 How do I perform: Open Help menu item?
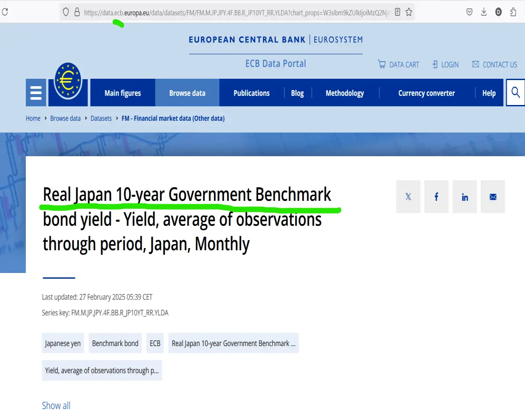click(489, 93)
